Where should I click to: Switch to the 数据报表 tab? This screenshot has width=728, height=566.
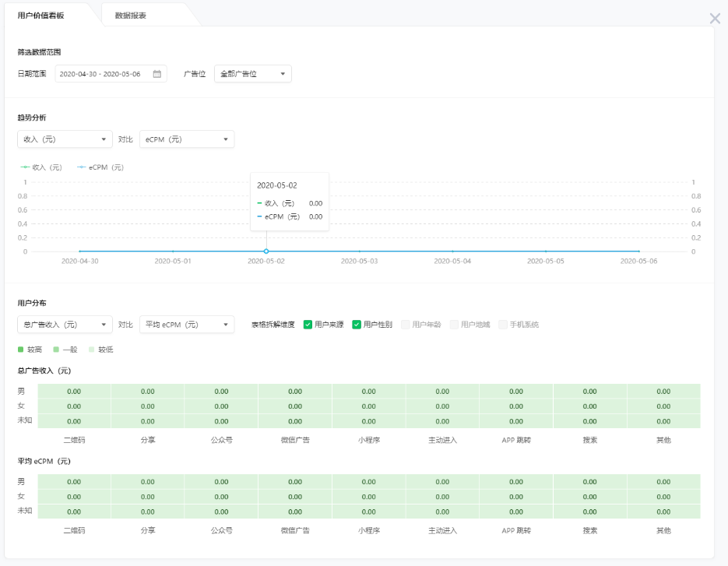(130, 16)
